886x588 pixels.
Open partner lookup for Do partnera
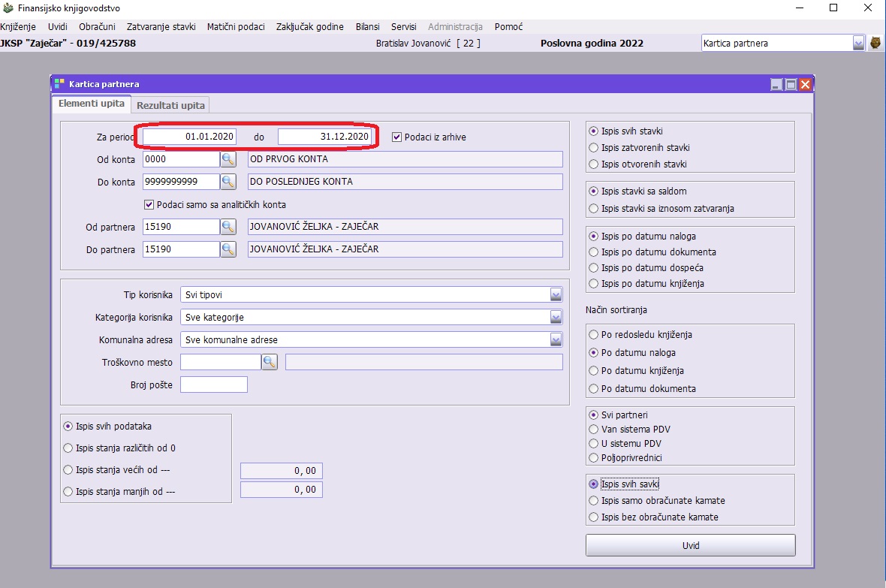[x=228, y=249]
